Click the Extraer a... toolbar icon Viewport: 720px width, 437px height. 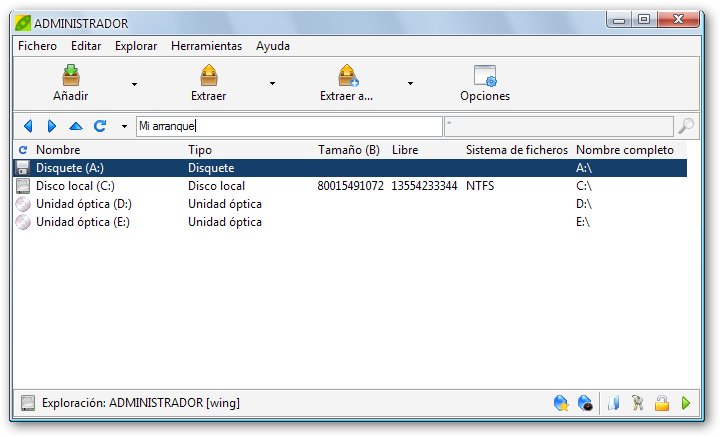pos(346,77)
